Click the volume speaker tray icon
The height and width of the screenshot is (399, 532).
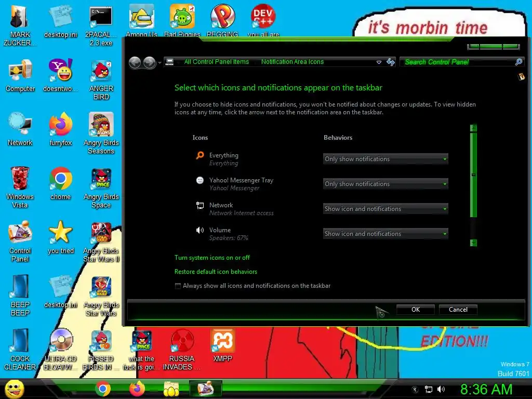441,390
